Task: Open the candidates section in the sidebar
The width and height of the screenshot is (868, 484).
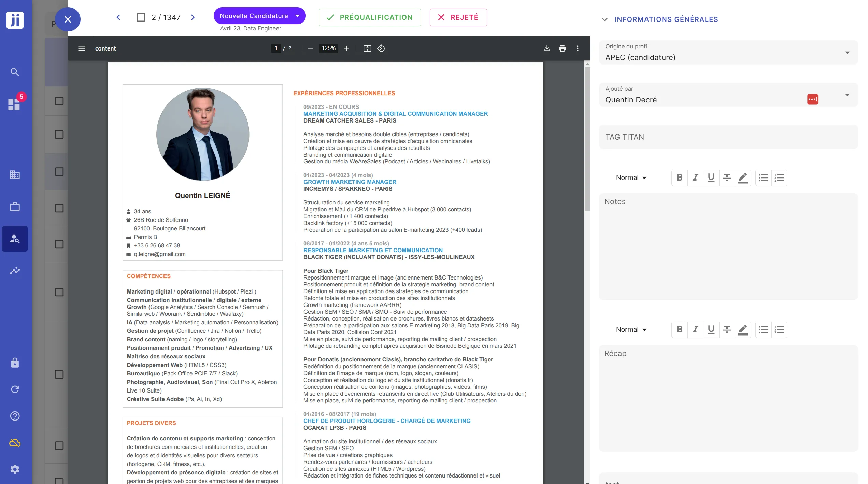Action: click(x=15, y=239)
